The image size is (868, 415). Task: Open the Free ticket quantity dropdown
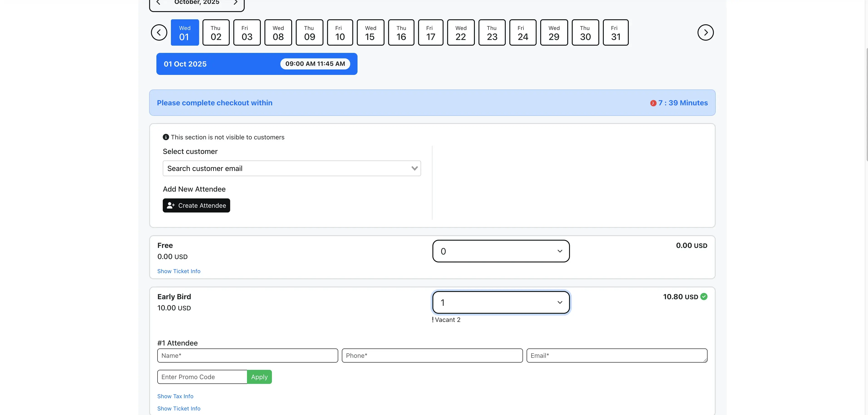pos(501,251)
